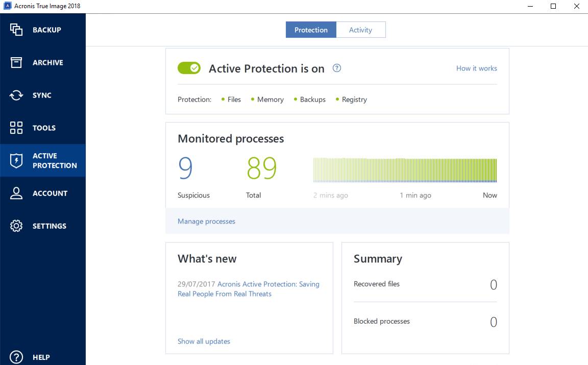588x365 pixels.
Task: Maximize the Acronis True Image window
Action: (x=553, y=6)
